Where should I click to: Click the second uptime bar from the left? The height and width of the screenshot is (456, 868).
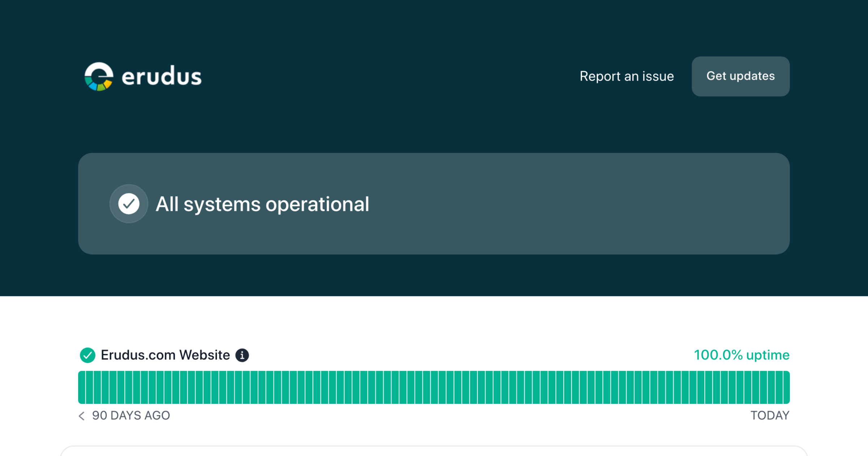[x=90, y=387]
